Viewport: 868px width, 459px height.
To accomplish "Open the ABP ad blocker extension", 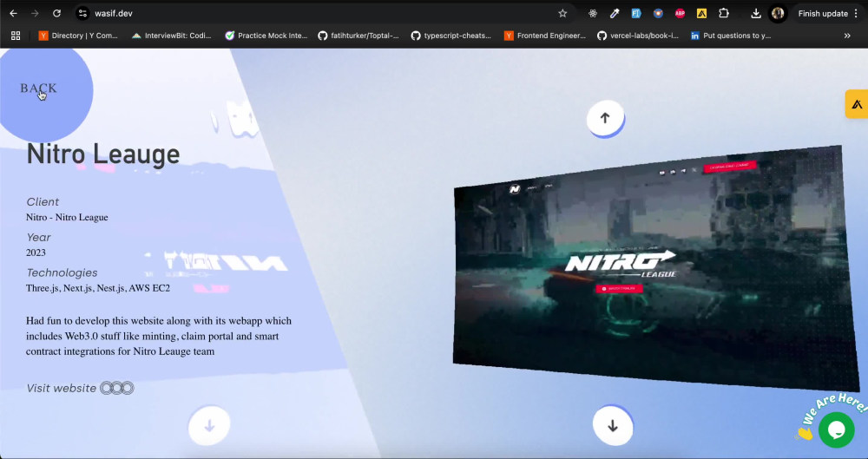I will coord(680,13).
